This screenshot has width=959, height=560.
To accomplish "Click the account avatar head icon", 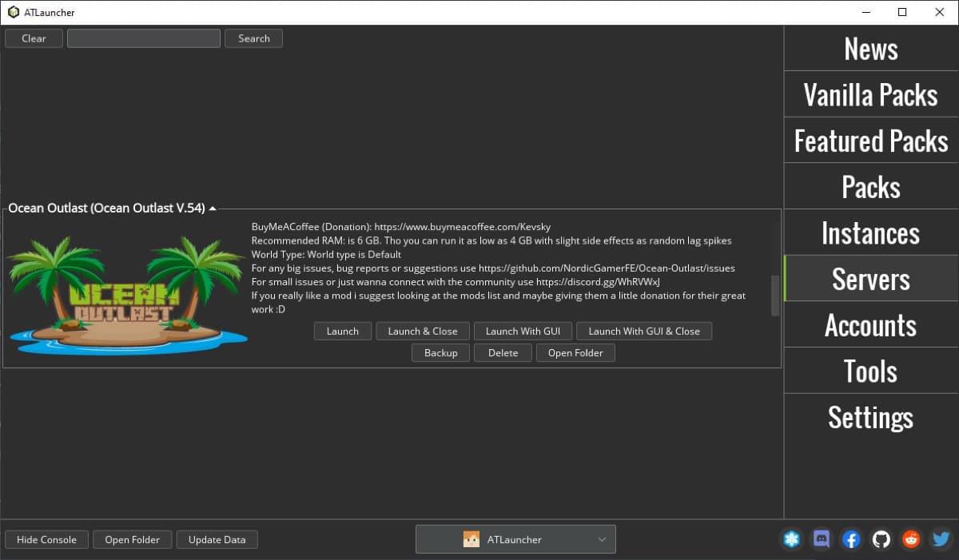I will point(472,539).
